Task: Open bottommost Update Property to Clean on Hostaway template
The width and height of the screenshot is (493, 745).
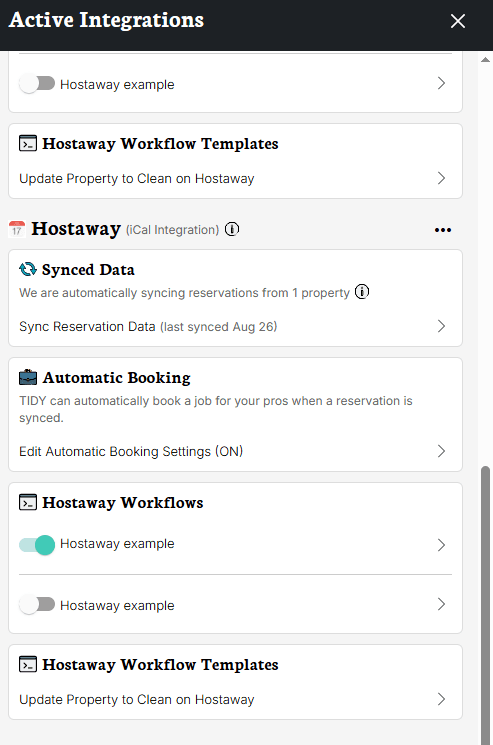Action: point(235,699)
